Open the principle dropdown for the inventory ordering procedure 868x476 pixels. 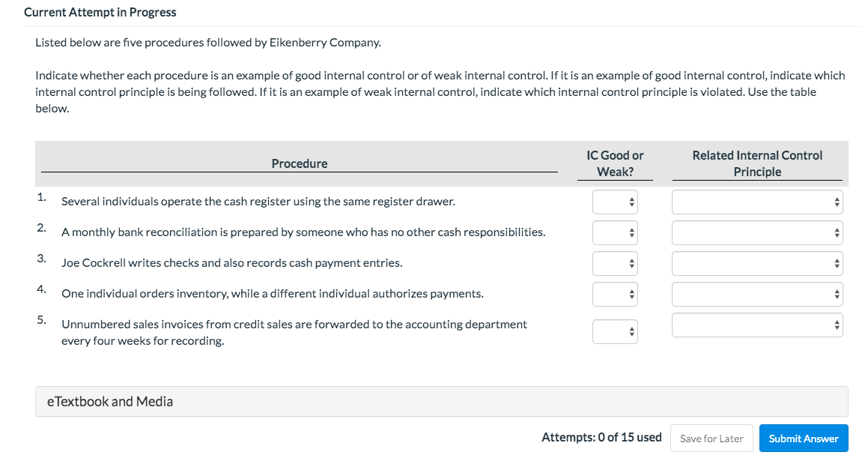coord(756,294)
